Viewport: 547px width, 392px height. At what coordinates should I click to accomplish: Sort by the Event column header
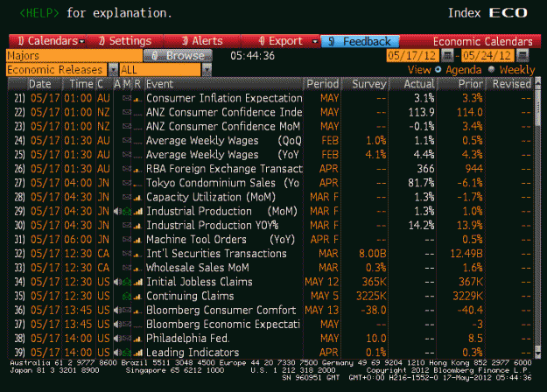224,84
